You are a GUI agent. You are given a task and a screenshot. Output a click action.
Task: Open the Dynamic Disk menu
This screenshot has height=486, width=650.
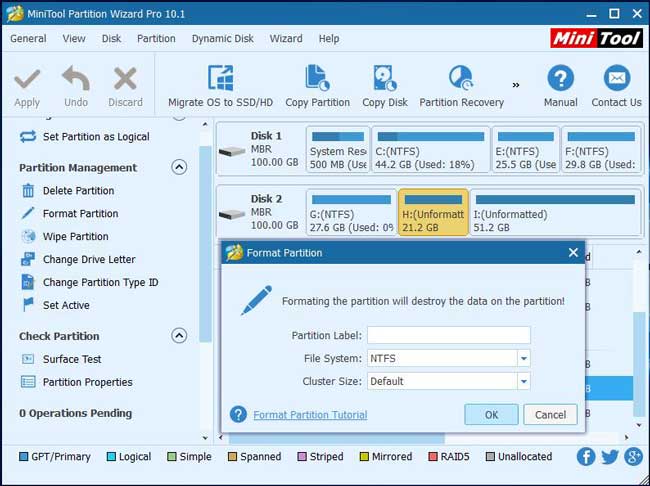[223, 39]
